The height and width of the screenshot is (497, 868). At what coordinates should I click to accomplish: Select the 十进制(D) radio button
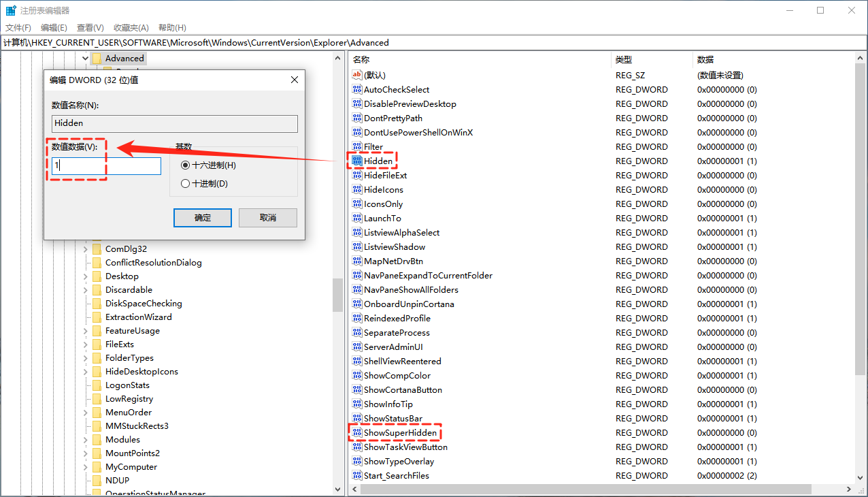click(x=186, y=183)
